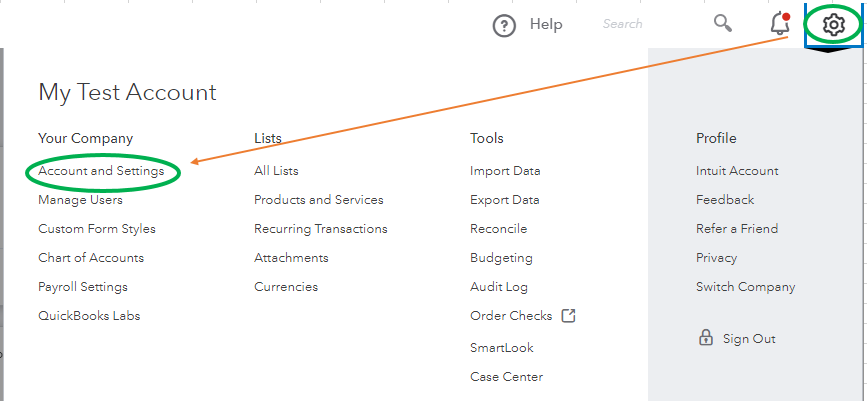This screenshot has width=867, height=401.
Task: Open Chart of Accounts
Action: pos(91,258)
